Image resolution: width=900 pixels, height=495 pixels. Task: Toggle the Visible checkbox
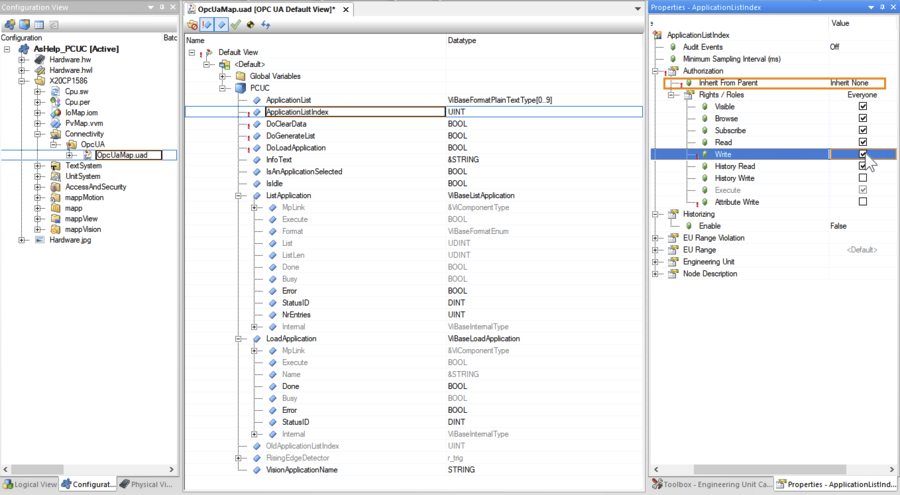[863, 106]
